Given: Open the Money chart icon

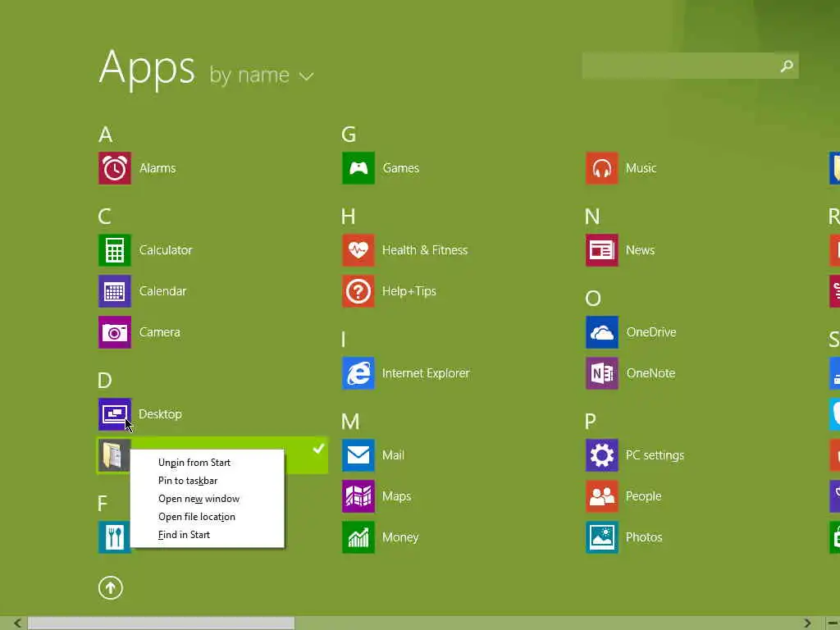Looking at the screenshot, I should pyautogui.click(x=358, y=537).
